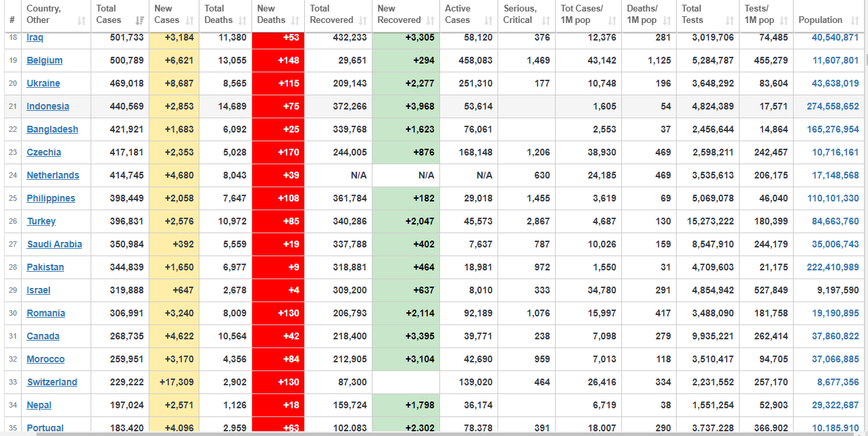This screenshot has width=868, height=436.
Task: Select Netherlands N/A total recovered cell
Action: (338, 175)
